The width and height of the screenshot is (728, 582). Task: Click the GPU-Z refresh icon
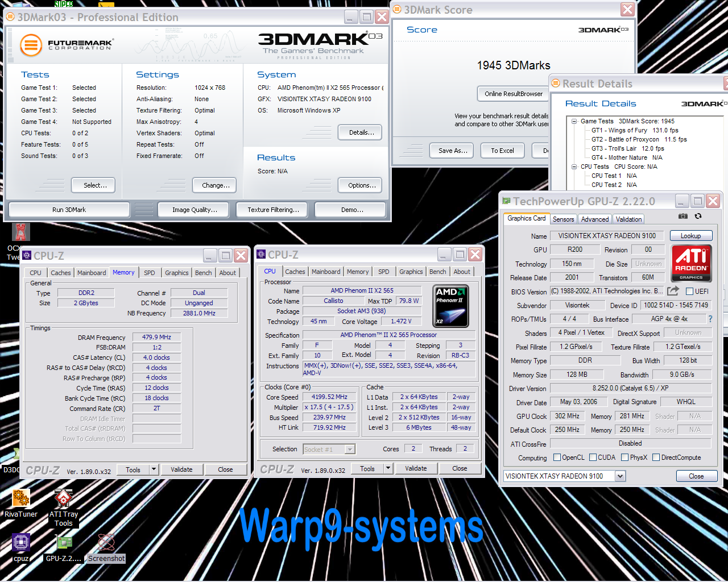(698, 216)
